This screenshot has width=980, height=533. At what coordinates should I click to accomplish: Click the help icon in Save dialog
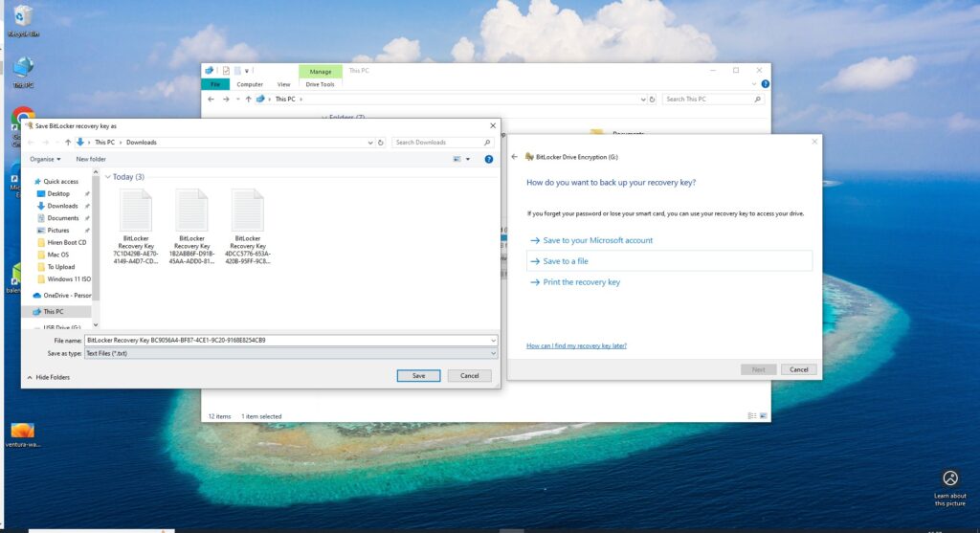489,160
